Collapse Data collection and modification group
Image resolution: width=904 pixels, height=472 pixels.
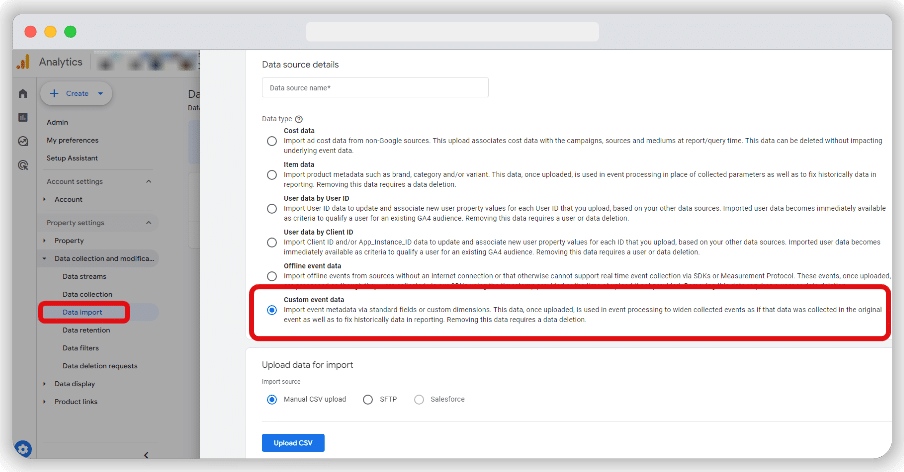(x=44, y=259)
